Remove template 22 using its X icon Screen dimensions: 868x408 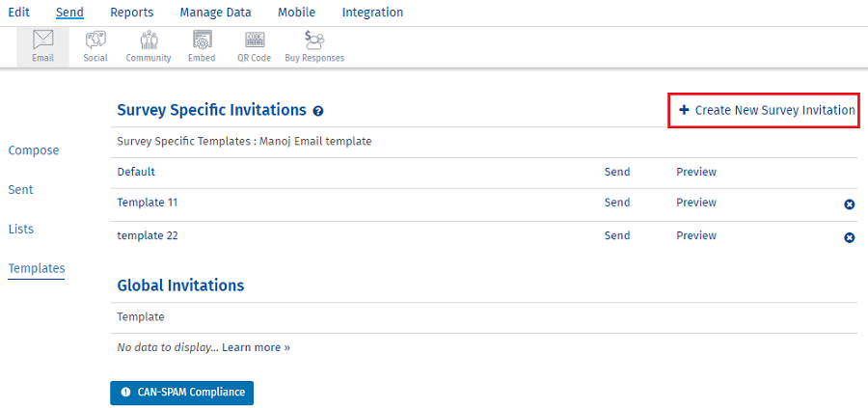click(849, 237)
